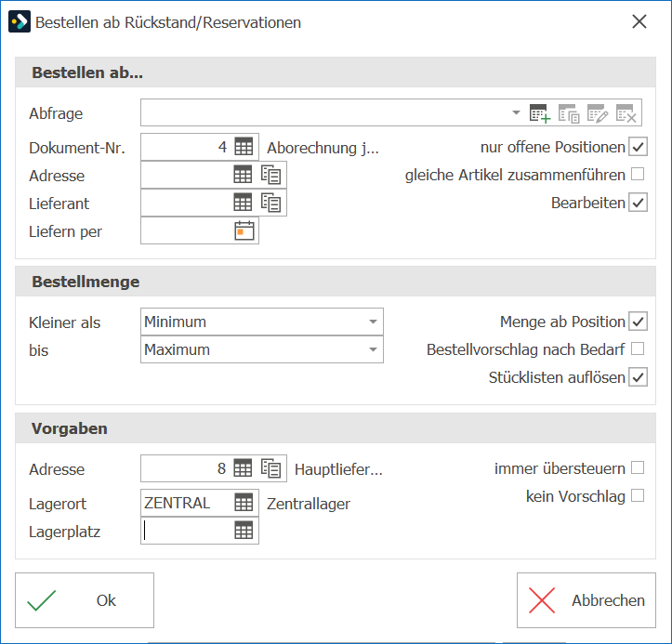The image size is (672, 644).
Task: Toggle Stücklisten auflösen checkbox
Action: point(638,377)
